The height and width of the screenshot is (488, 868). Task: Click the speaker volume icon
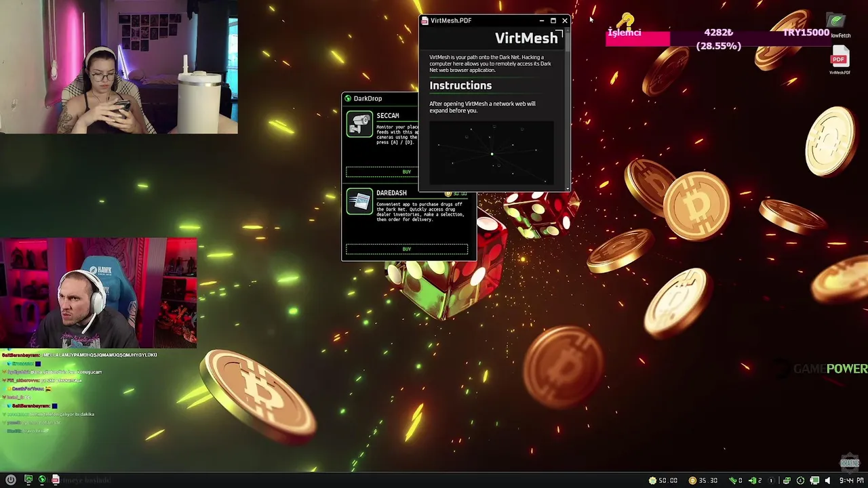[x=827, y=481]
